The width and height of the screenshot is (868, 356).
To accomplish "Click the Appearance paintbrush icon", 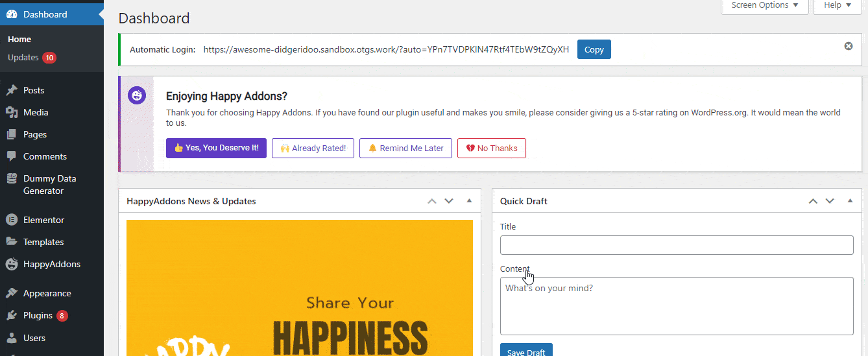I will coord(12,293).
